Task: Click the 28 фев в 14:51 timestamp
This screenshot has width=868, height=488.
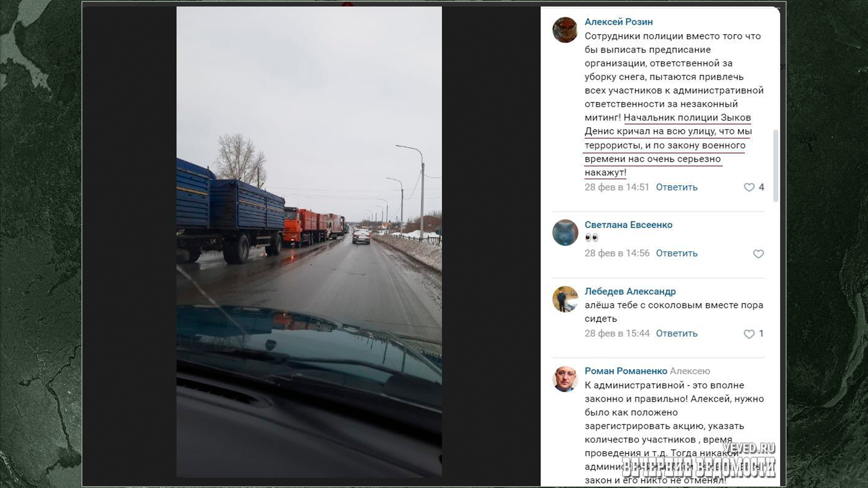Action: 617,187
